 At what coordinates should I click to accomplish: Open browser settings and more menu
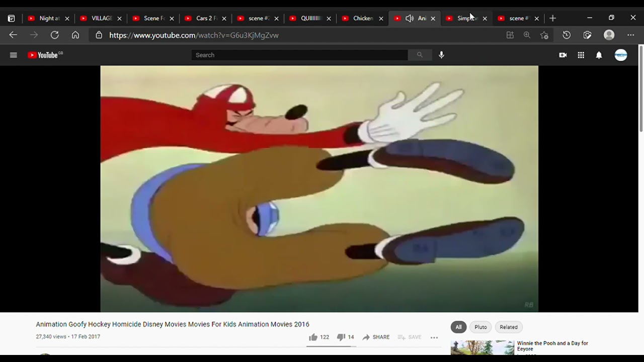coord(631,35)
